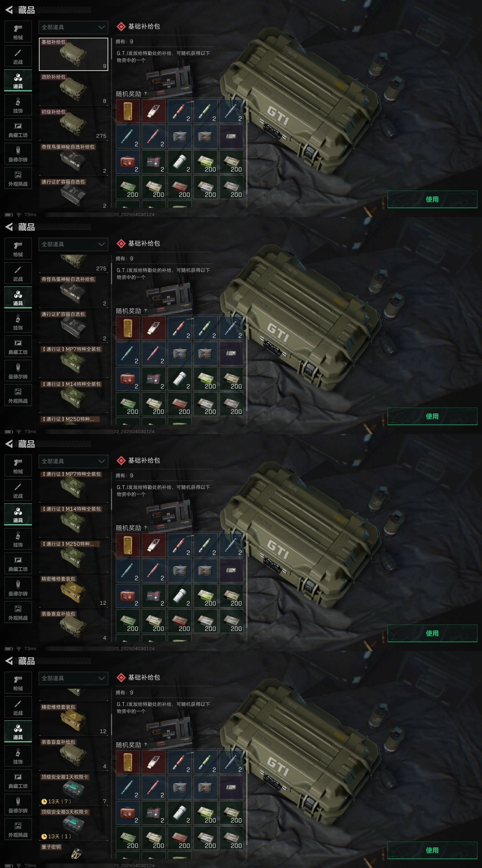Click the clock icon beside 13天（1）

click(44, 836)
